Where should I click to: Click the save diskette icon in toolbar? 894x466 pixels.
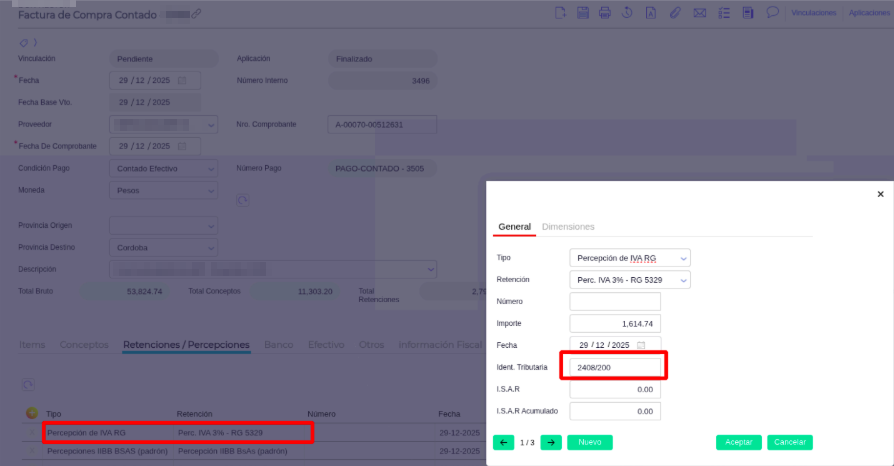click(x=582, y=13)
